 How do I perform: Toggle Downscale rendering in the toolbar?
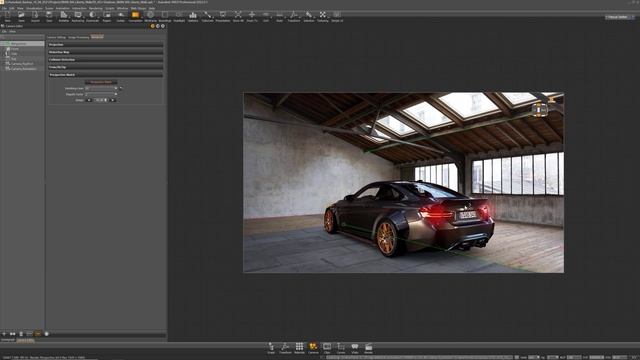(92, 16)
